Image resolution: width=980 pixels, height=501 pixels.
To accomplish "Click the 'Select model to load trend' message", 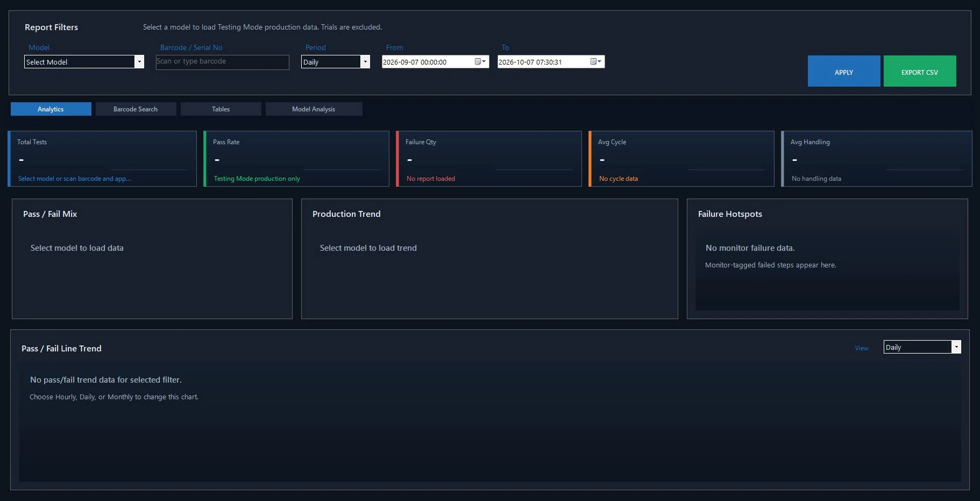I will tap(368, 248).
